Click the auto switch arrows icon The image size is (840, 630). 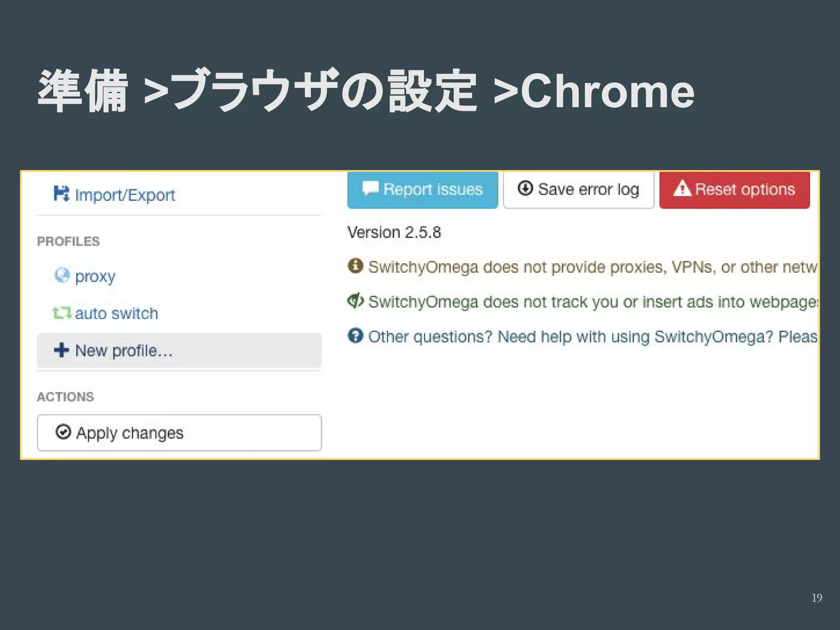tap(62, 313)
